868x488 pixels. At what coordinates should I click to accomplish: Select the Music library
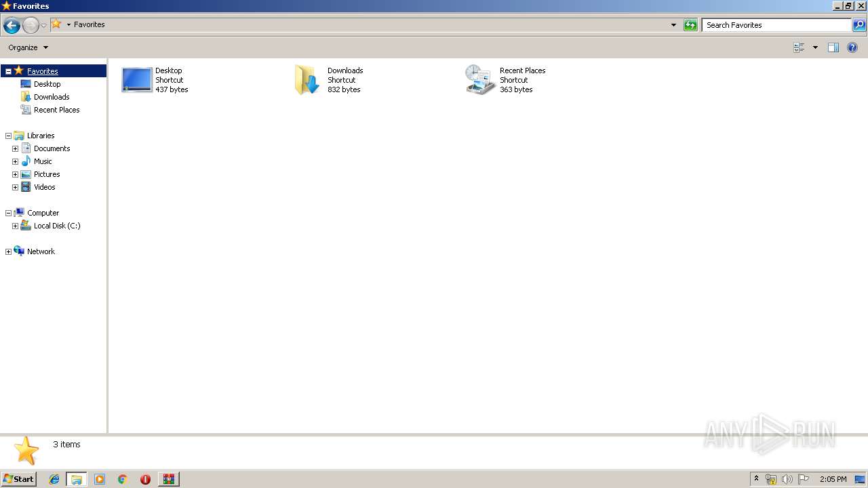tap(43, 161)
